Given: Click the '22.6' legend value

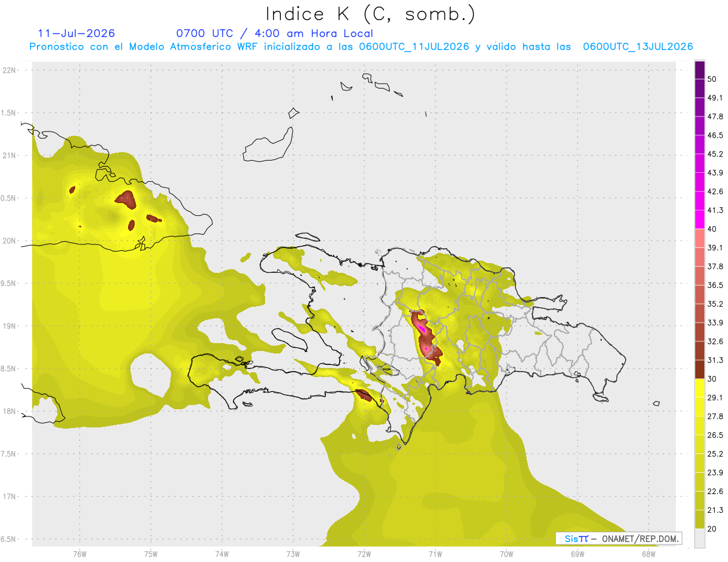Looking at the screenshot, I should point(715,492).
